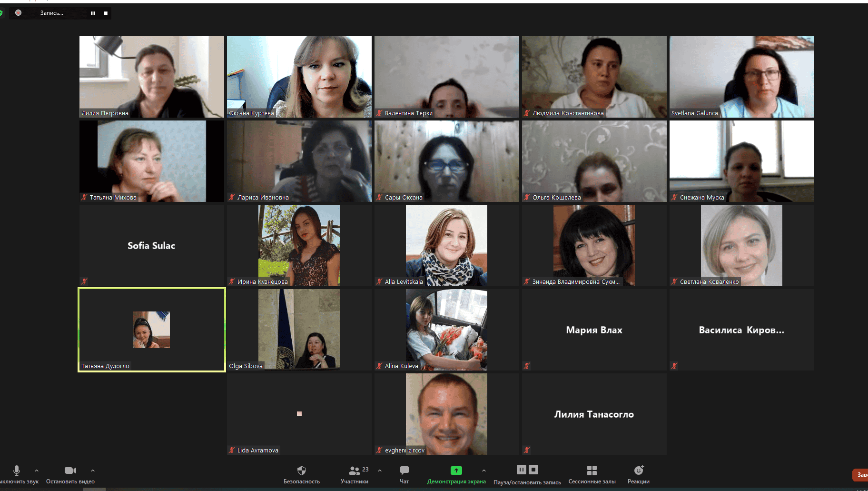Select the Sofia Sulac participant tile
Screen dimensions: 868x491
[151, 246]
